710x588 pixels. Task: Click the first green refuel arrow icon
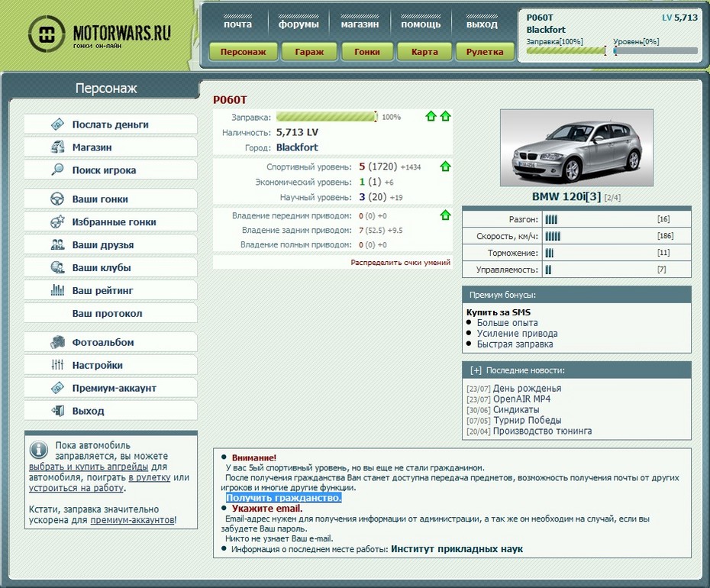431,116
